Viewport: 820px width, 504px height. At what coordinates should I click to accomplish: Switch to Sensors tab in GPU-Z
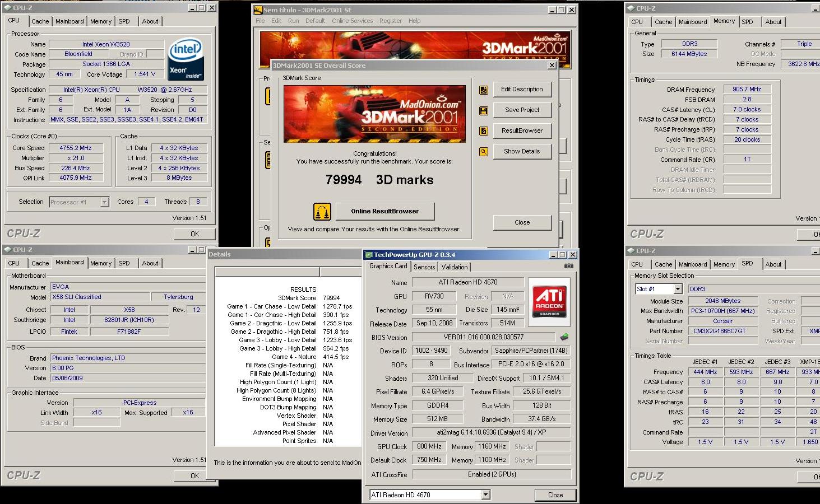click(424, 267)
